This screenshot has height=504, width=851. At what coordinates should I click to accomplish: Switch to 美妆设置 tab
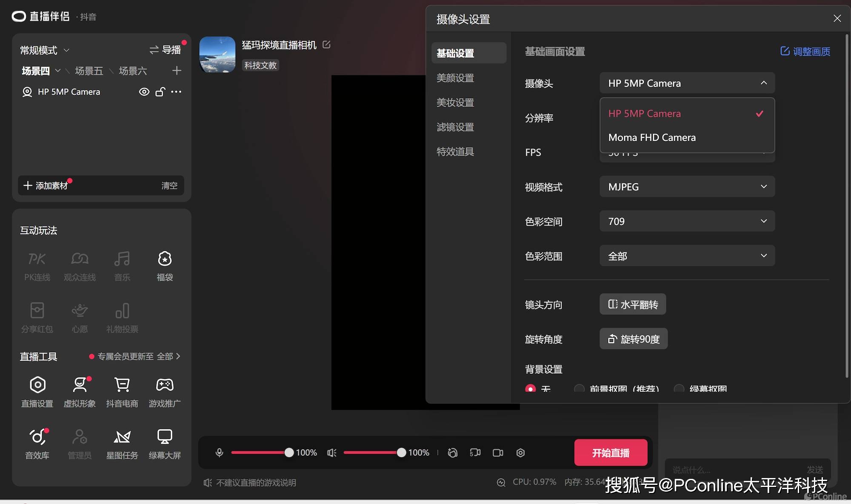click(x=455, y=103)
